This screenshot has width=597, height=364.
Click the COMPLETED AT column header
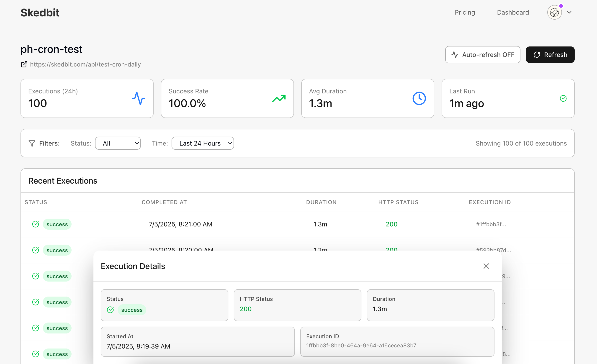coord(164,202)
